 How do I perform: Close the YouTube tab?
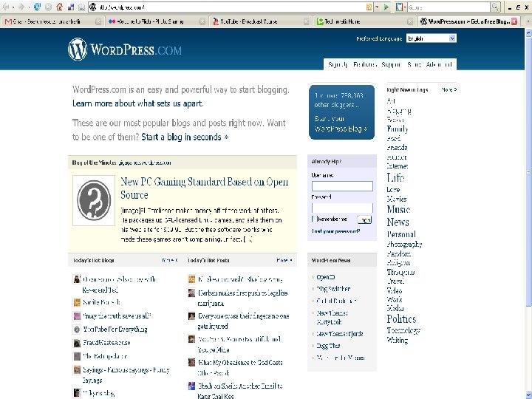point(306,21)
